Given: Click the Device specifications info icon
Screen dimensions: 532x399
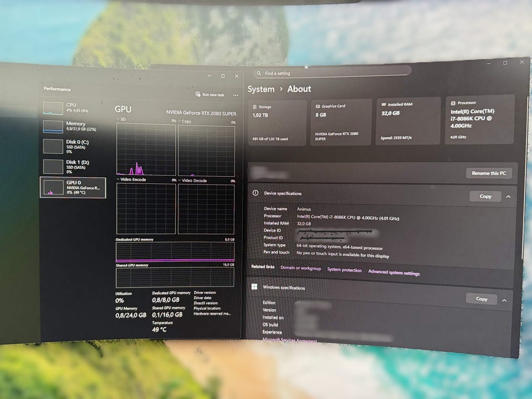Looking at the screenshot, I should pos(255,193).
